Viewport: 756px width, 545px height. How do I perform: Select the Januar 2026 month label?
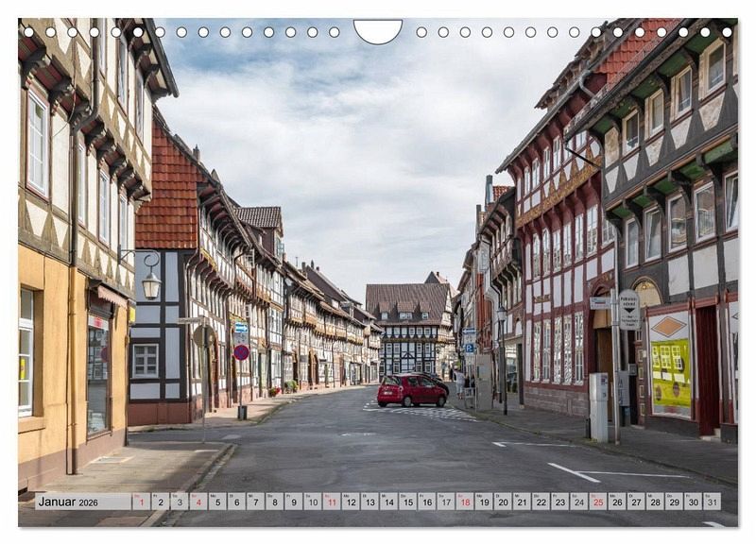pyautogui.click(x=67, y=502)
